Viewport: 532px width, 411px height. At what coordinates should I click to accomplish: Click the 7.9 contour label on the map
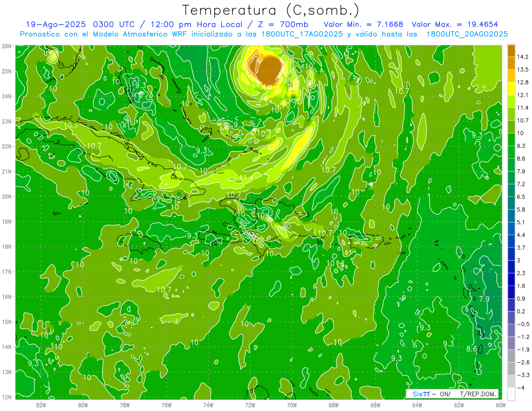pos(484,299)
